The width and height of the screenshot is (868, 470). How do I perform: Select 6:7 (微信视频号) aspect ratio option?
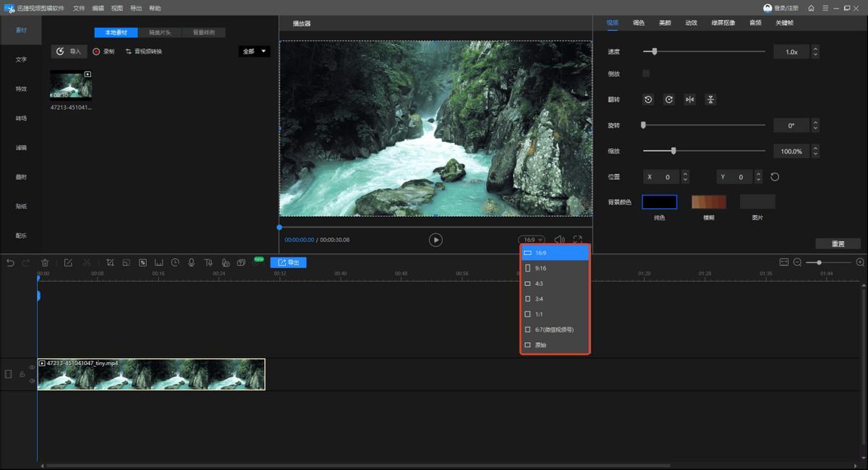[555, 330]
